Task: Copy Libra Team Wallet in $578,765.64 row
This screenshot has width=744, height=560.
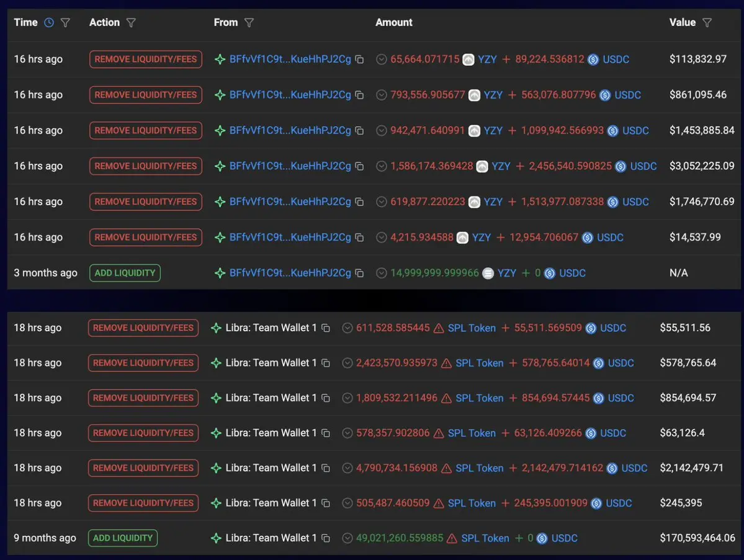Action: (326, 363)
